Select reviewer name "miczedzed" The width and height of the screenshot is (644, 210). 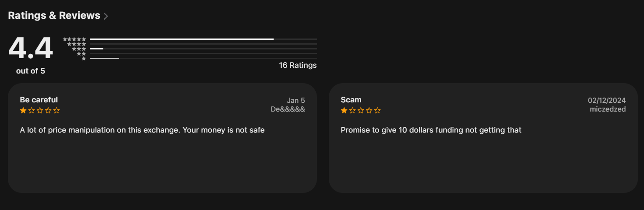point(608,109)
